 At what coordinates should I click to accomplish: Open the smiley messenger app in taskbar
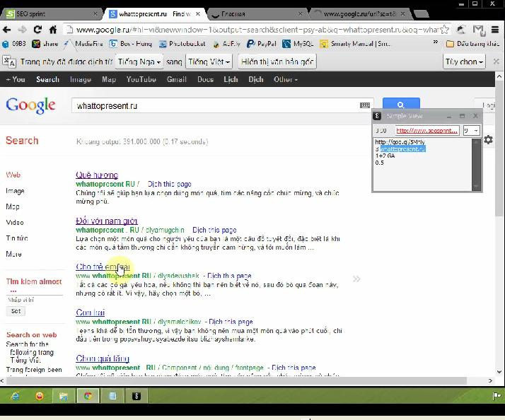click(40, 396)
